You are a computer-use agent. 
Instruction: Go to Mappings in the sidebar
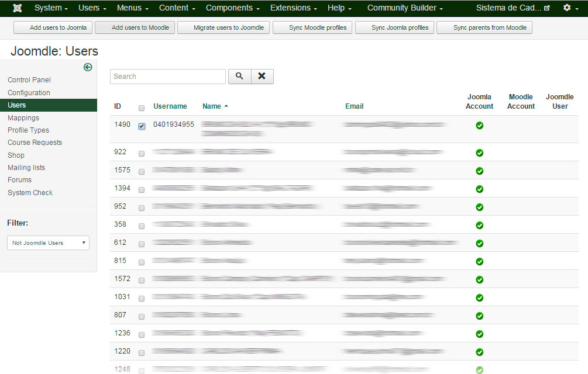point(23,118)
